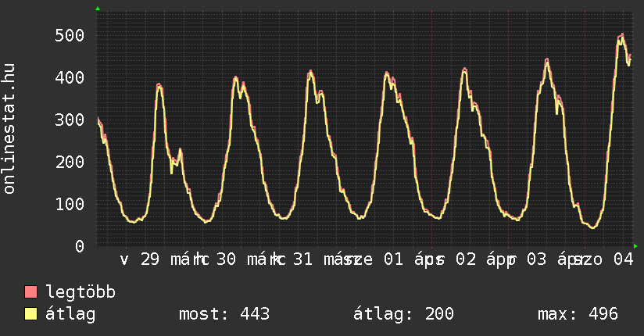Click the vertical onlinestat.hu label
This screenshot has width=644, height=336.
tap(9, 129)
